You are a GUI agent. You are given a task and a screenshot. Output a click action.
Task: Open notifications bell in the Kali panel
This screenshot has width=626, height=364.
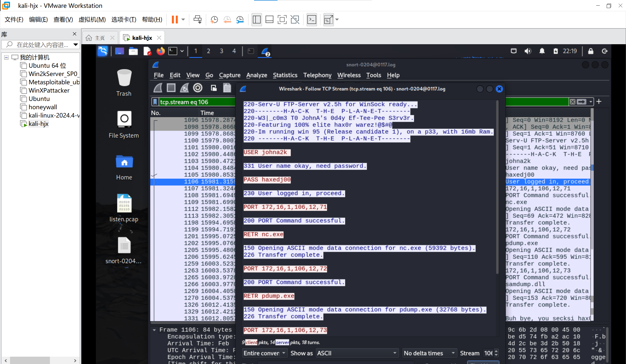pos(542,51)
